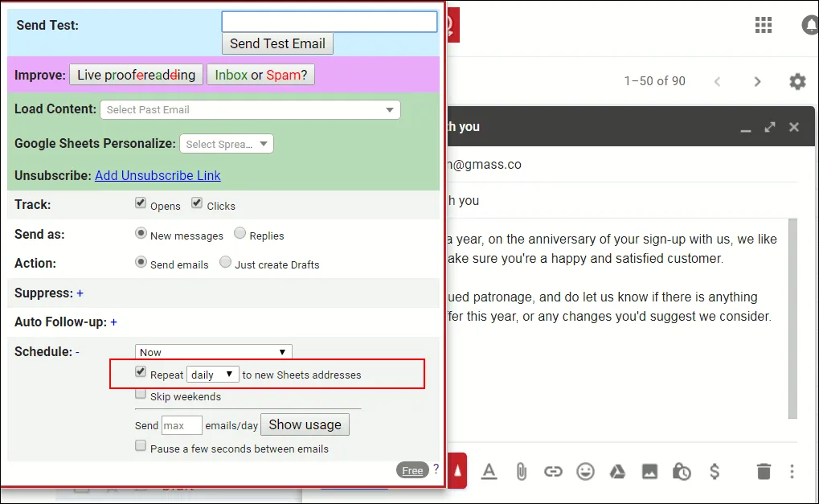Select the Send emails radio button
The width and height of the screenshot is (819, 504).
tap(141, 262)
